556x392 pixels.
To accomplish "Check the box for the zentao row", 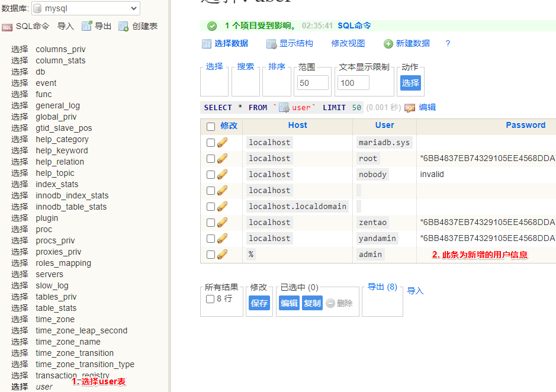I will [x=210, y=223].
